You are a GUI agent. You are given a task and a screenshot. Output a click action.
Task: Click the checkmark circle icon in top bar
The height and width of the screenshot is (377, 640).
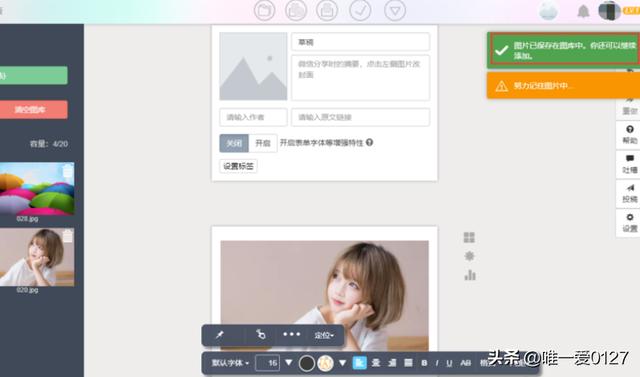[360, 10]
